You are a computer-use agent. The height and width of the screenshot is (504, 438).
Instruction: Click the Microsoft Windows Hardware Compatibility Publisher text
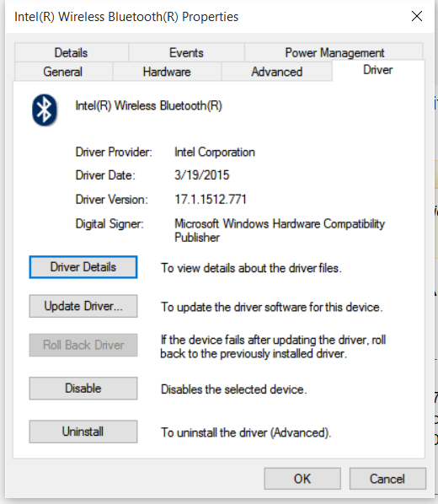click(x=280, y=230)
